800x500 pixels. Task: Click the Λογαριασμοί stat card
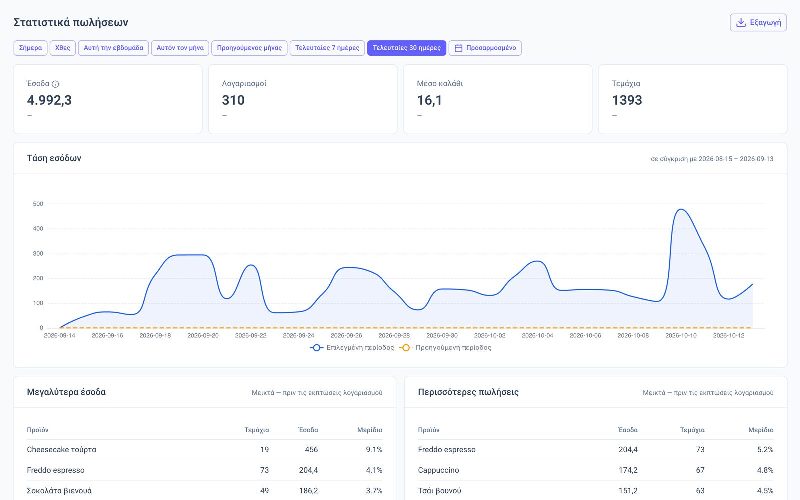303,99
